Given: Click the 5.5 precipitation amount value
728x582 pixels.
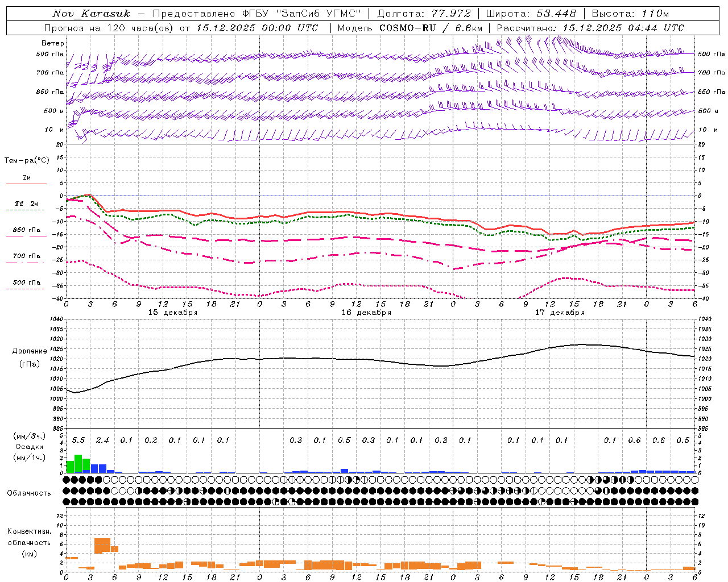Looking at the screenshot, I should [78, 440].
